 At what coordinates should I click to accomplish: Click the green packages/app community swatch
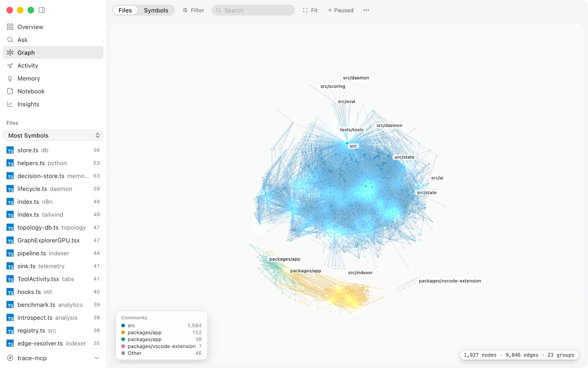[123, 339]
